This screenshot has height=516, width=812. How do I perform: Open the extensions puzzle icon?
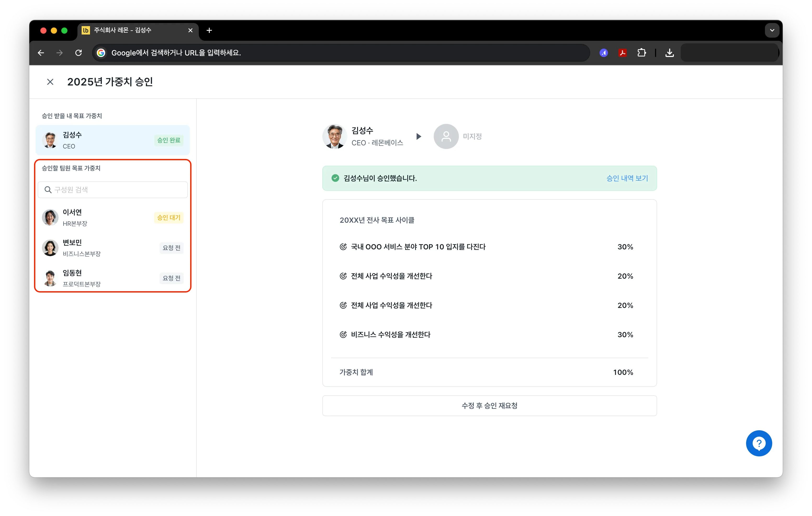tap(641, 53)
